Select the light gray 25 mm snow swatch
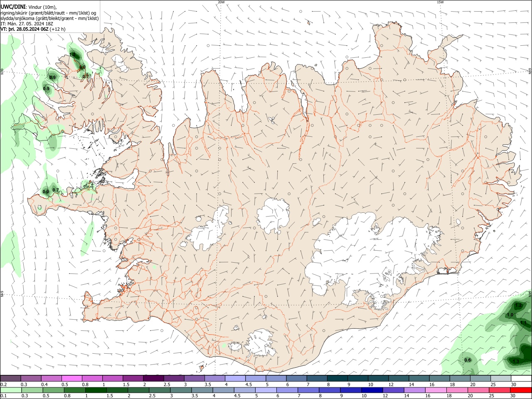 click(501, 378)
